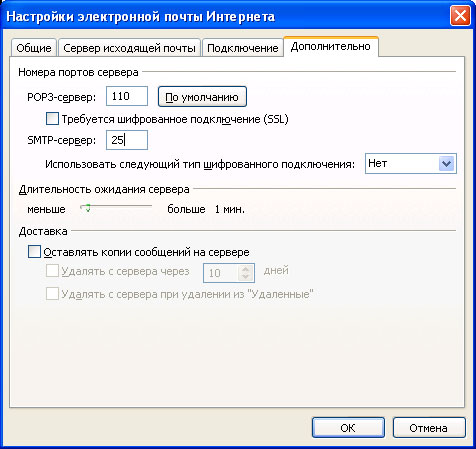
Task: Select the Подключение tab
Action: point(243,48)
